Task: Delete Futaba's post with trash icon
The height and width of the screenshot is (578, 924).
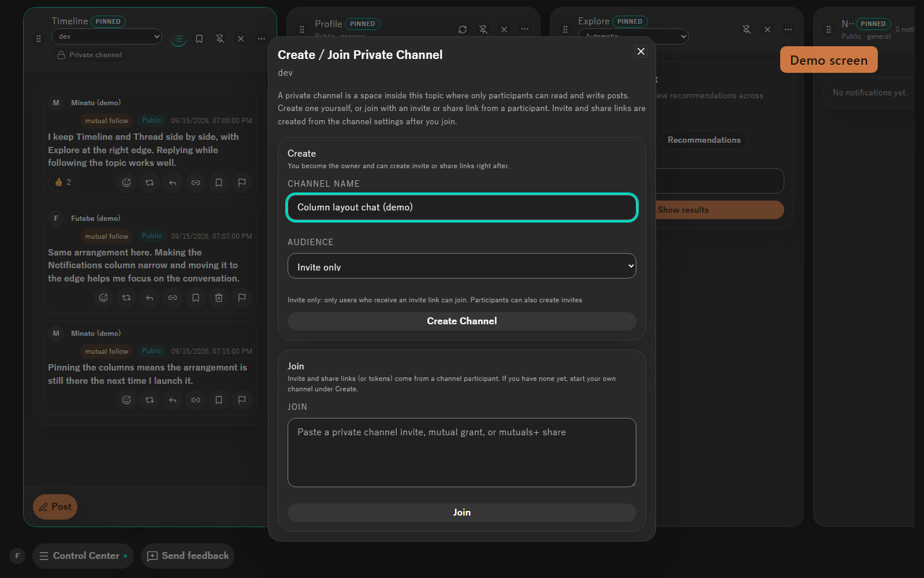Action: point(219,298)
